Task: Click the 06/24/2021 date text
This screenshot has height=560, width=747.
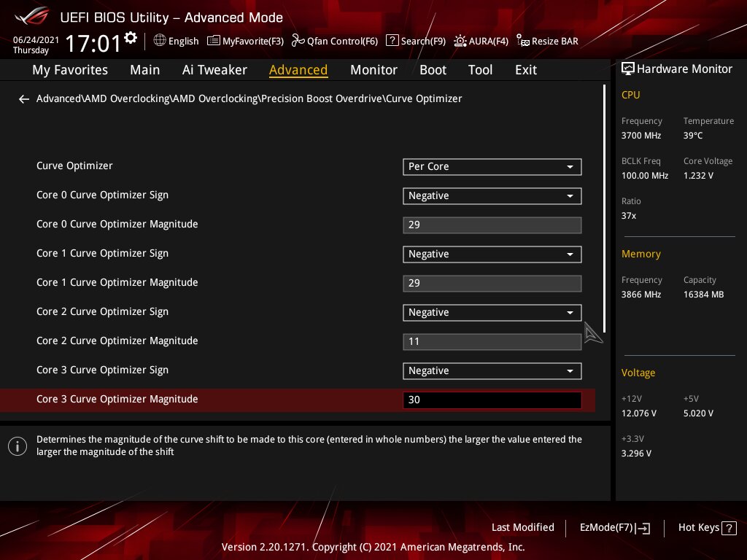Action: pos(36,40)
